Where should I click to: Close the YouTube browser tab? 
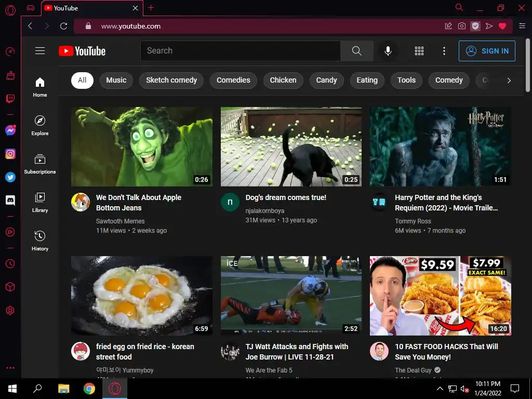[136, 8]
